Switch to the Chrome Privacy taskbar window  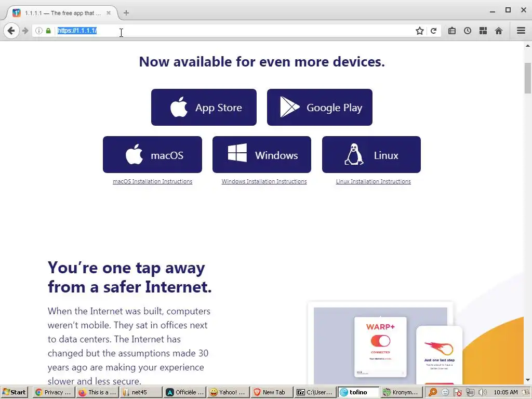[x=54, y=392]
